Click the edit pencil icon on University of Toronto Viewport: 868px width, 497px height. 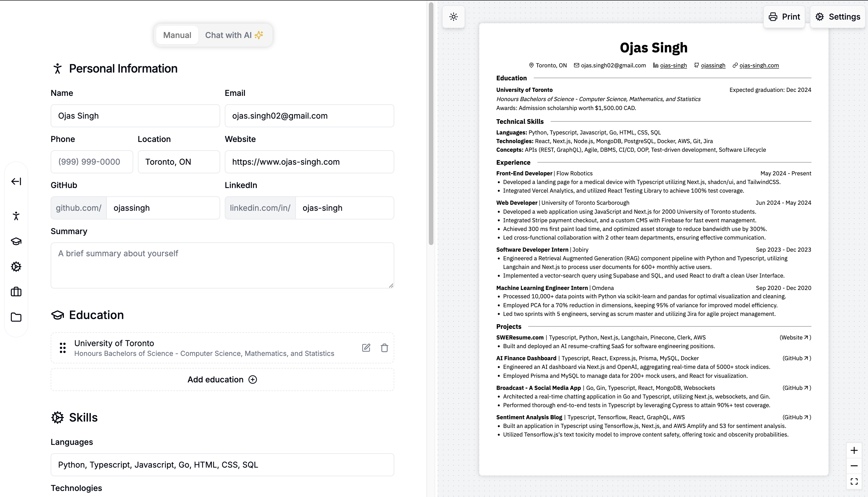(366, 347)
